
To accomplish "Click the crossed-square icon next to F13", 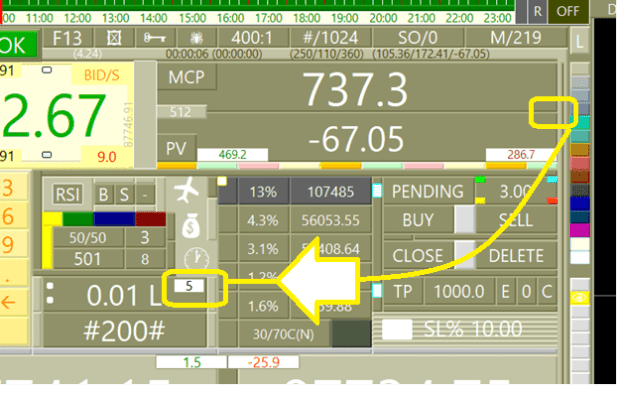I will click(x=114, y=38).
